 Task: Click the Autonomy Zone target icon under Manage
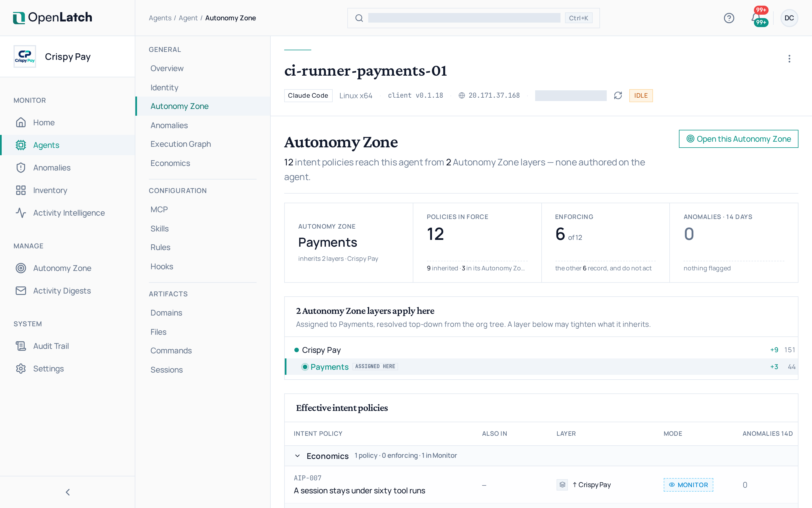coord(21,268)
